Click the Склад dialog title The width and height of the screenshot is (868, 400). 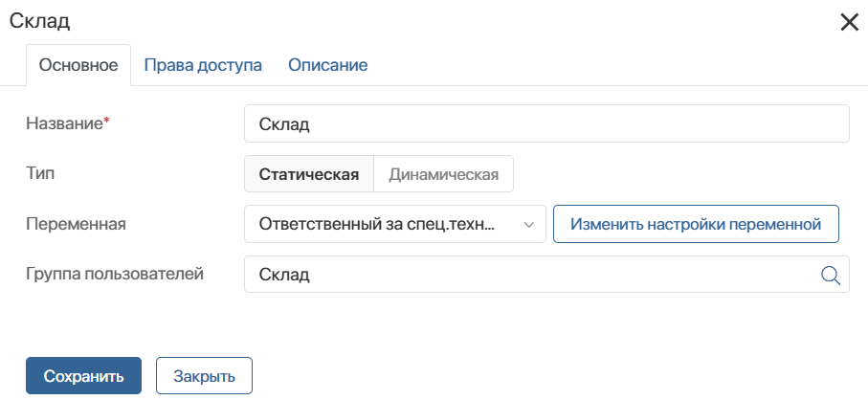(x=40, y=21)
